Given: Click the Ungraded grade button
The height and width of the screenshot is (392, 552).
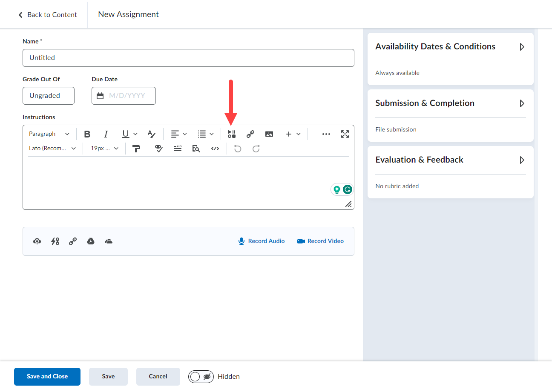Looking at the screenshot, I should (x=49, y=96).
